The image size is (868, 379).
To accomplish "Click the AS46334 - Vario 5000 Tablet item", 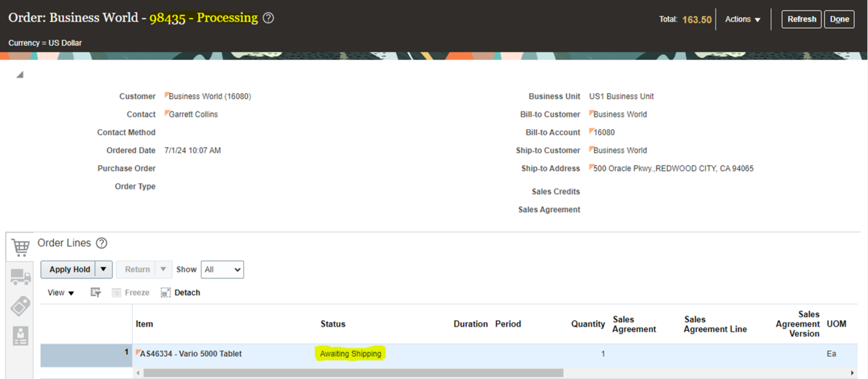I will pyautogui.click(x=191, y=354).
